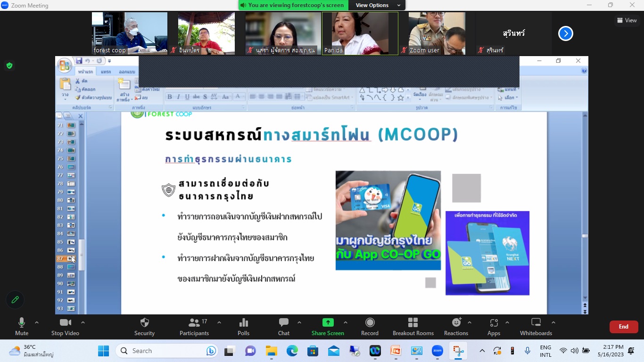This screenshot has height=362, width=644.
Task: Open the Change Case (Aa) dropdown
Action: [x=225, y=97]
